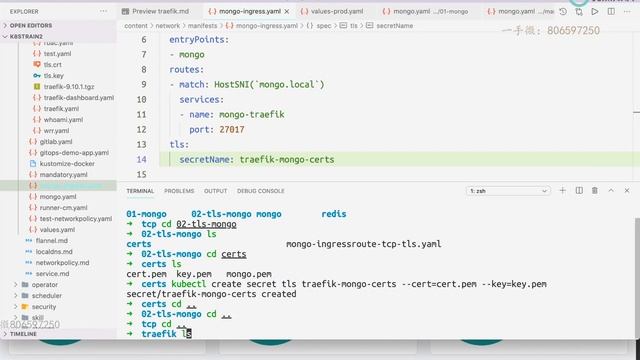Open whoami.yaml in the explorer
Screen dimensions: 640x360
coord(63,120)
